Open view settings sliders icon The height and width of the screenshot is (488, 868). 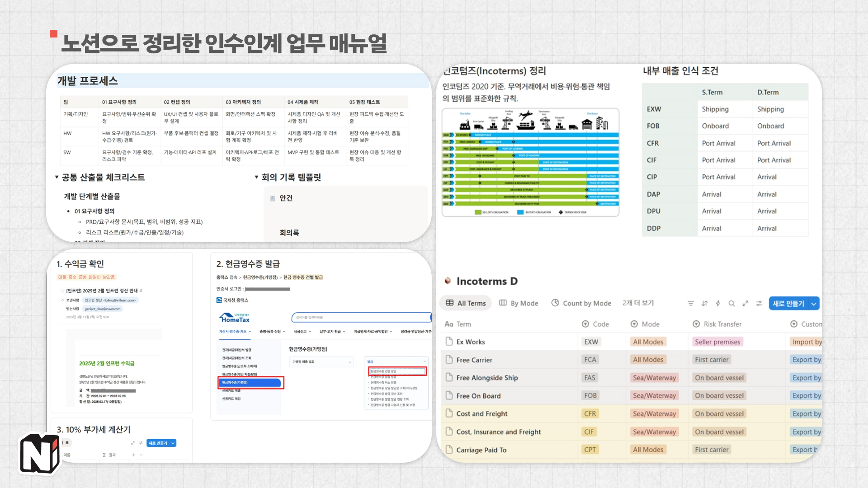pyautogui.click(x=759, y=304)
